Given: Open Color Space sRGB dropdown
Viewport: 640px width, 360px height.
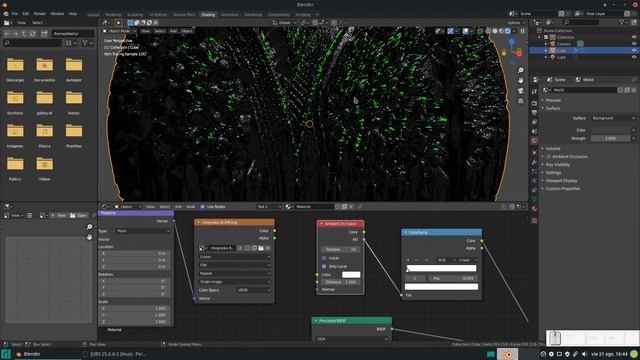Looking at the screenshot, I should pyautogui.click(x=253, y=290).
